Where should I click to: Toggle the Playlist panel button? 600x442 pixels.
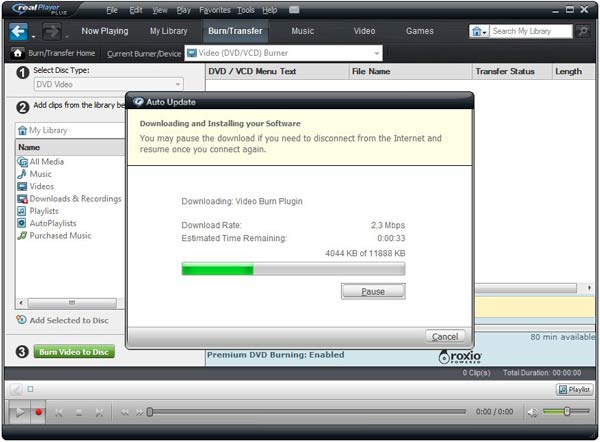[574, 390]
